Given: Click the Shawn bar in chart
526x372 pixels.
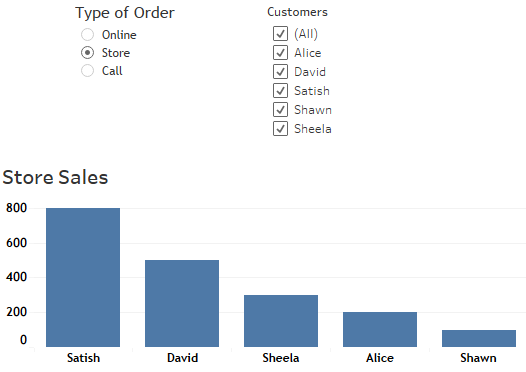Looking at the screenshot, I should pyautogui.click(x=479, y=338).
